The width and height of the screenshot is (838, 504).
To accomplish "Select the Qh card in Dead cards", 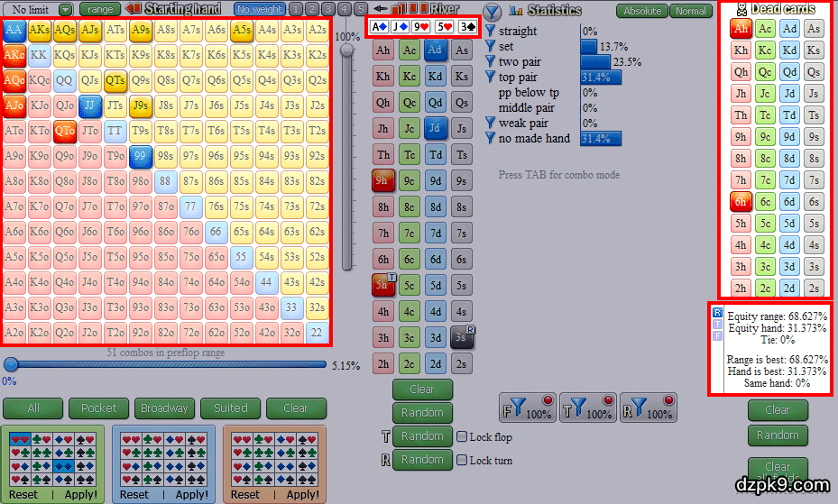I will (741, 72).
